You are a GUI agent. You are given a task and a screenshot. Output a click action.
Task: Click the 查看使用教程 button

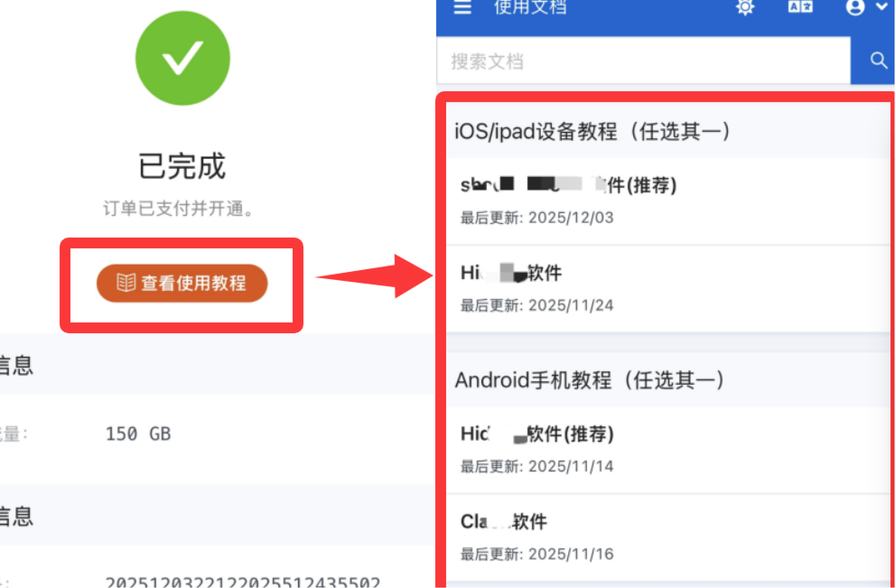(182, 283)
